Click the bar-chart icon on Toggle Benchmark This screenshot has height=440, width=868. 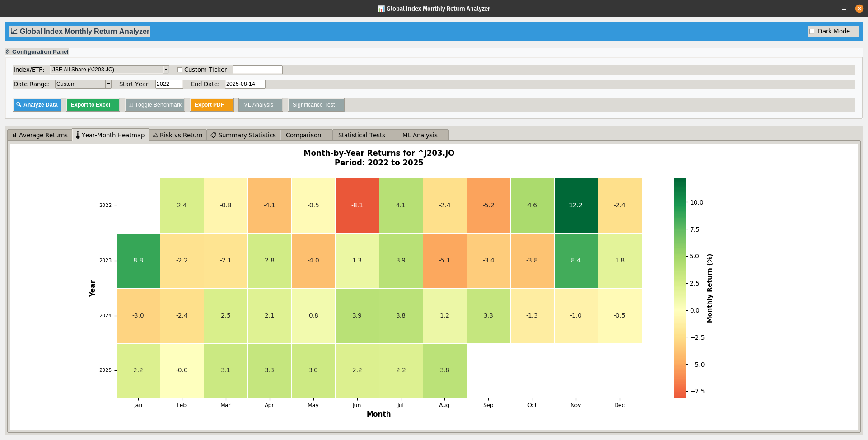131,105
